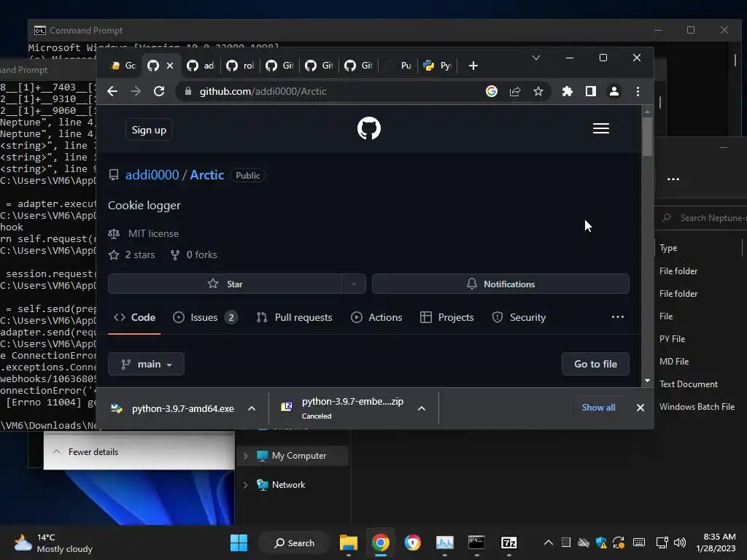The width and height of the screenshot is (747, 560).
Task: Open the Arctic repository link
Action: 207,175
